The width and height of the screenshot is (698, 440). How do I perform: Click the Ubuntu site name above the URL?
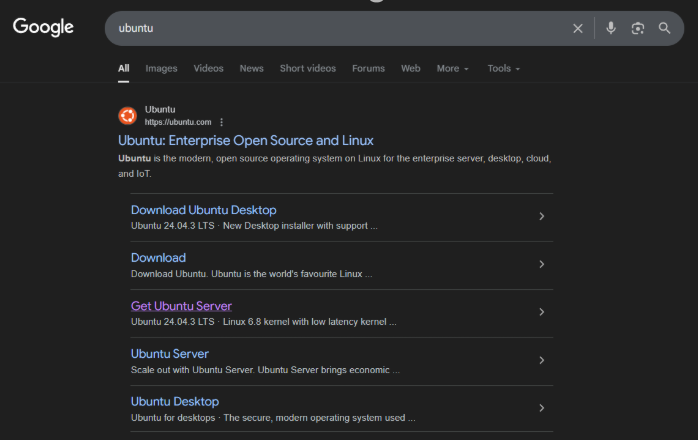(x=160, y=110)
